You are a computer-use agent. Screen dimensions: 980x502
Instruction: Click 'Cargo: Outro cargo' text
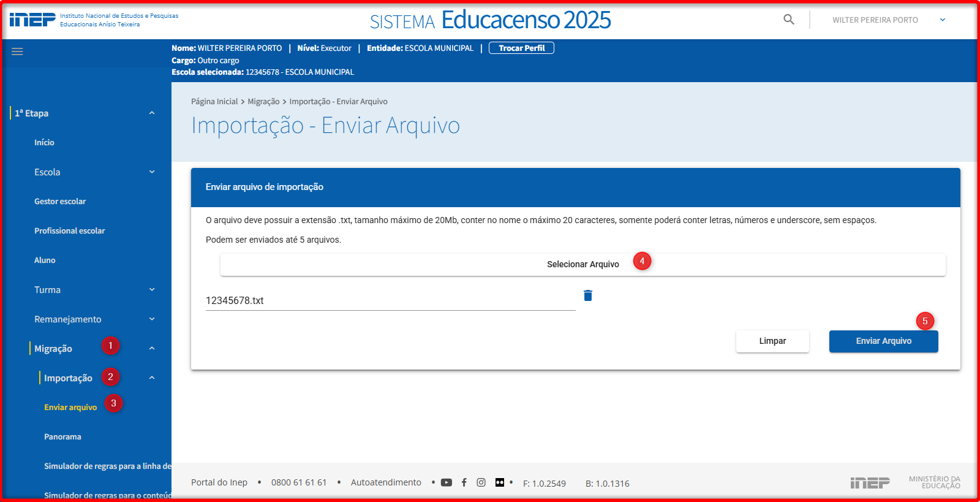[x=205, y=61]
